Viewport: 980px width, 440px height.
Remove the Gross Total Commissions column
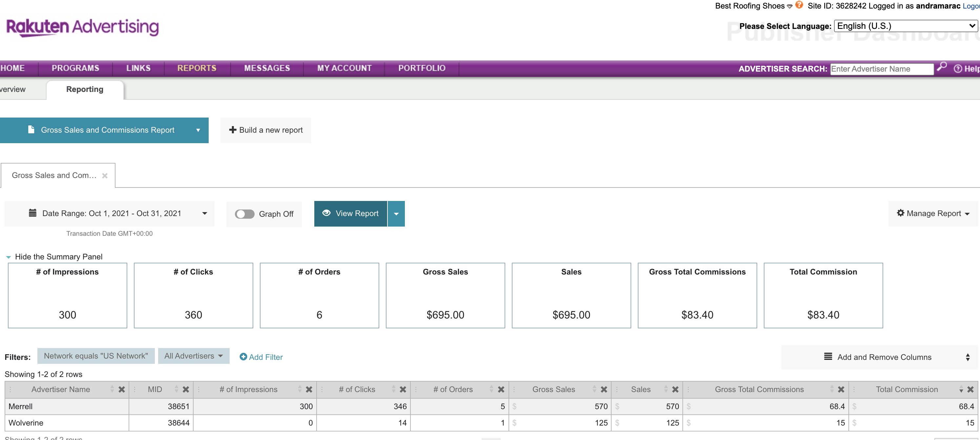[x=841, y=389]
